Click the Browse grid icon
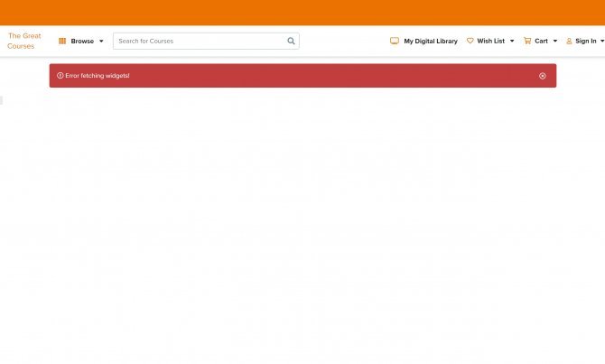The height and width of the screenshot is (364, 605). [62, 41]
